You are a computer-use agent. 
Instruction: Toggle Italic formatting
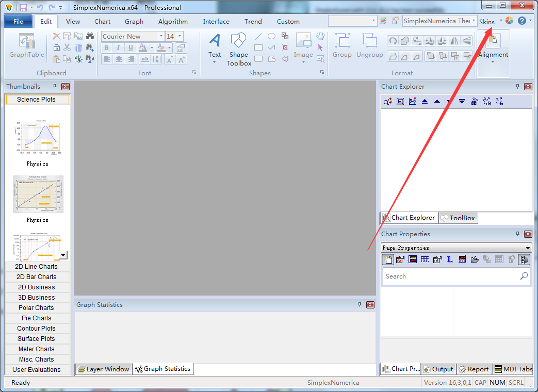pos(118,47)
